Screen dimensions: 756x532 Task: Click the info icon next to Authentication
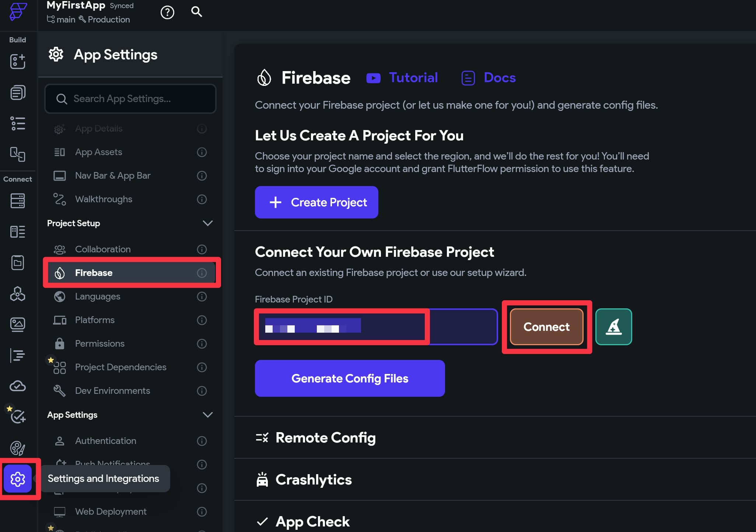pyautogui.click(x=202, y=441)
